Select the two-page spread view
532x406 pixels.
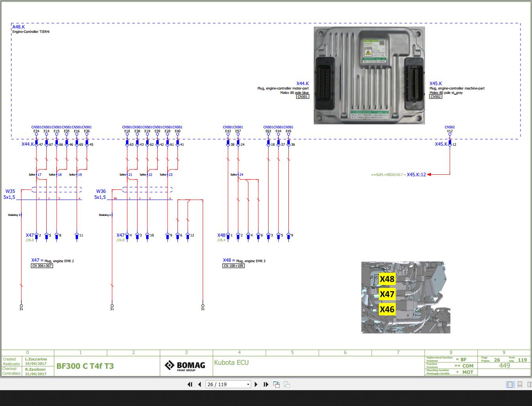(x=530, y=384)
